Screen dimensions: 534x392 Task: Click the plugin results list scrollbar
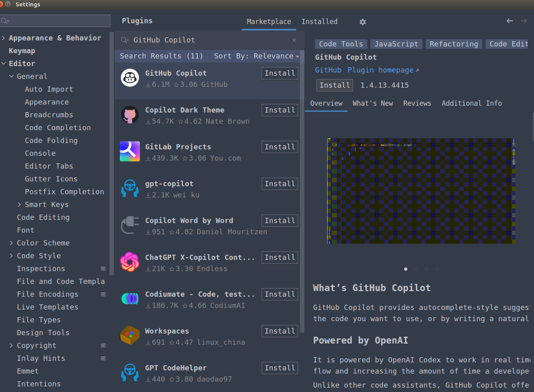[302, 192]
